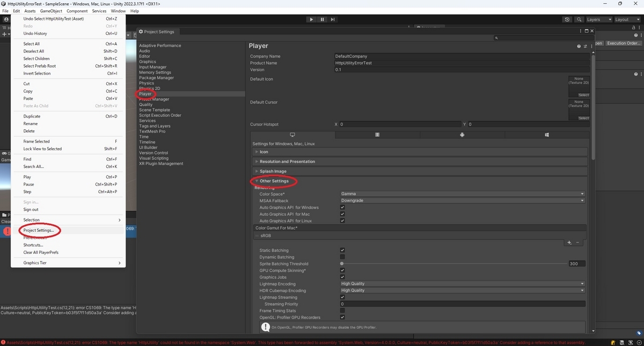
Task: Disable Static Batching checkbox
Action: [x=342, y=251]
